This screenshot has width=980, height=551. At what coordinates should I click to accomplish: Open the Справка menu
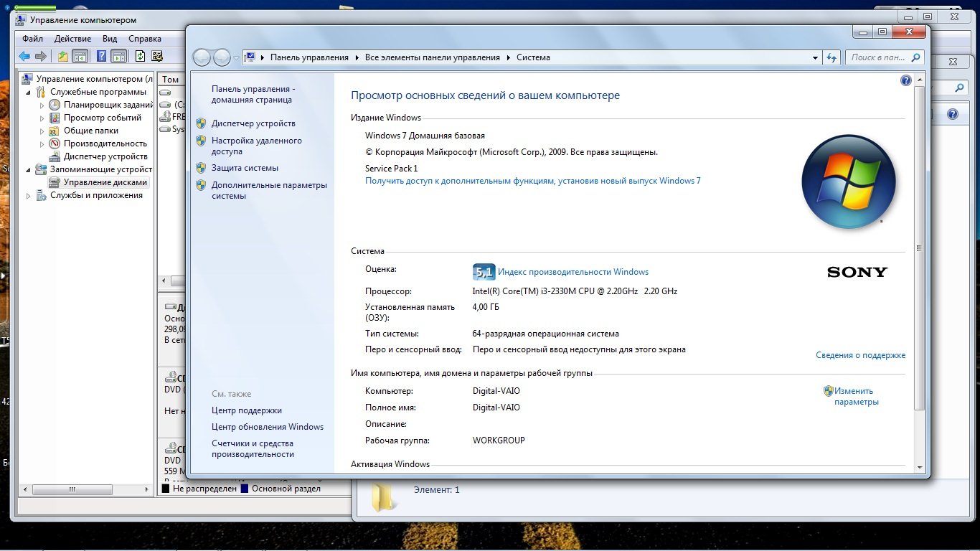pos(145,39)
